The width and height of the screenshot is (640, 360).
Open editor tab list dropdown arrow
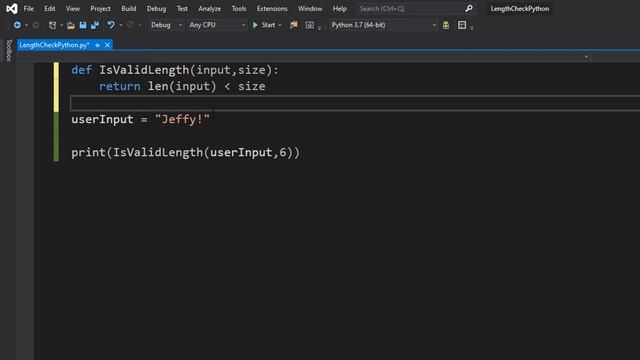pyautogui.click(x=586, y=57)
